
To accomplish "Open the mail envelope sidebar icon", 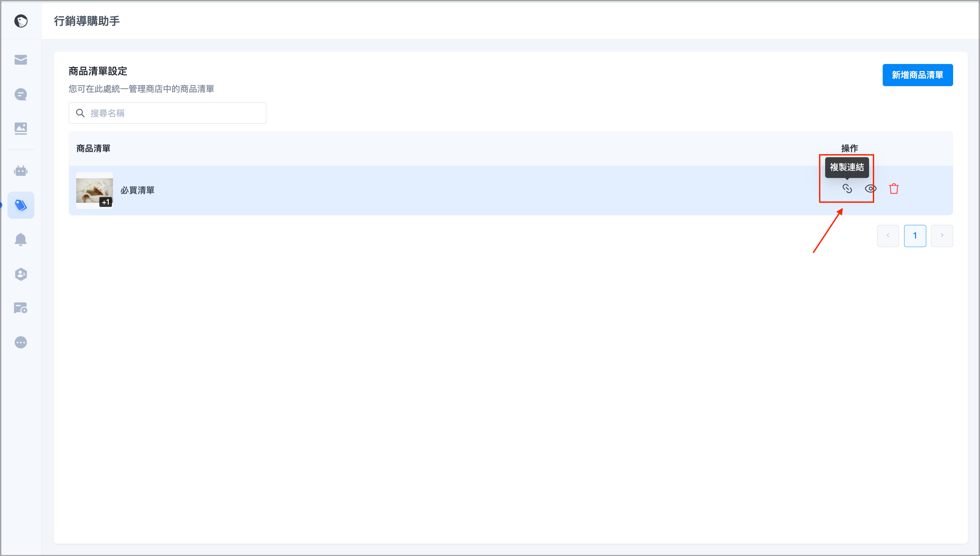I will click(21, 60).
